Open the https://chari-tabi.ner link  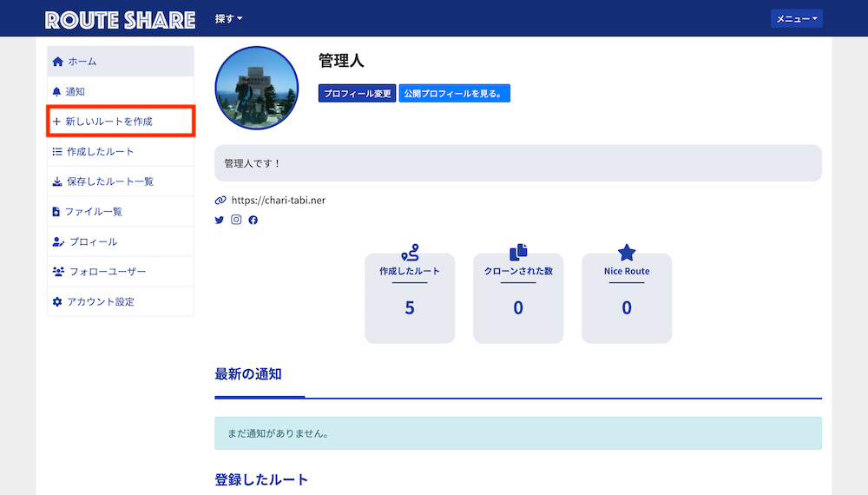[279, 200]
